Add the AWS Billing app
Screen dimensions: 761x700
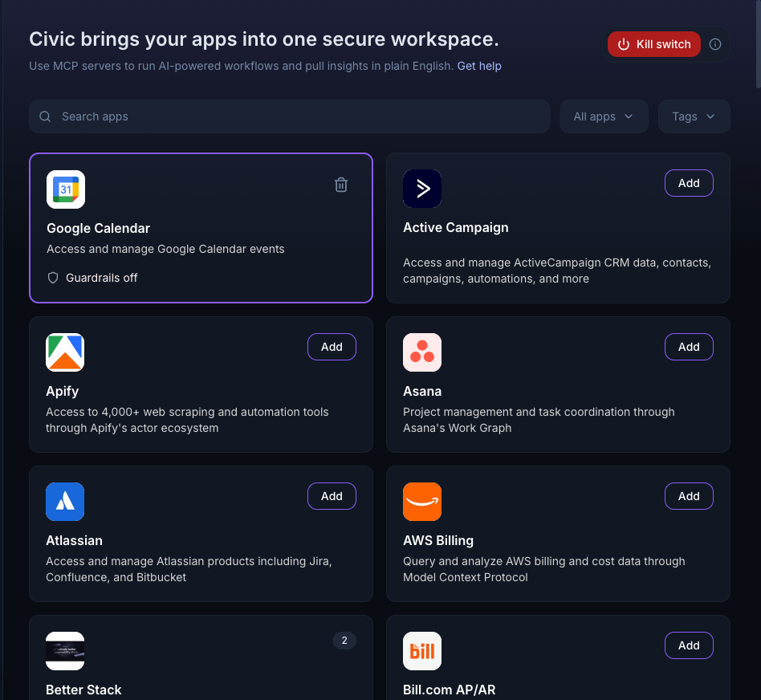(689, 496)
